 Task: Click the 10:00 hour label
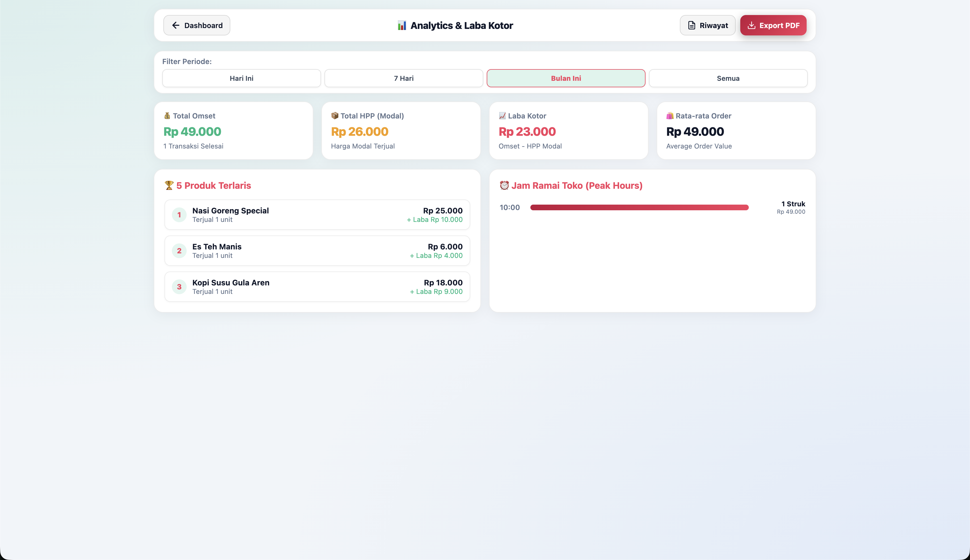coord(510,208)
